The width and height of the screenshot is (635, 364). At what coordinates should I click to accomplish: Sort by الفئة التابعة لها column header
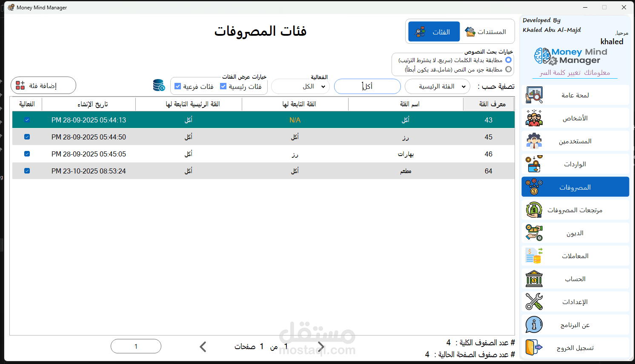click(x=295, y=104)
